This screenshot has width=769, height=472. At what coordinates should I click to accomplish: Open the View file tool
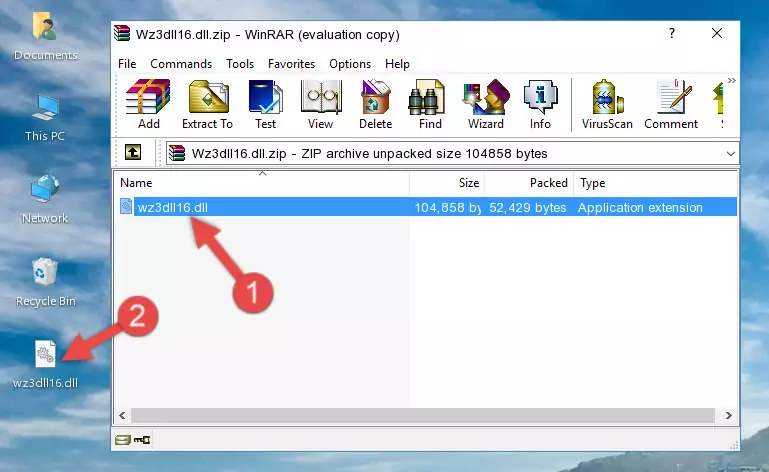click(321, 105)
